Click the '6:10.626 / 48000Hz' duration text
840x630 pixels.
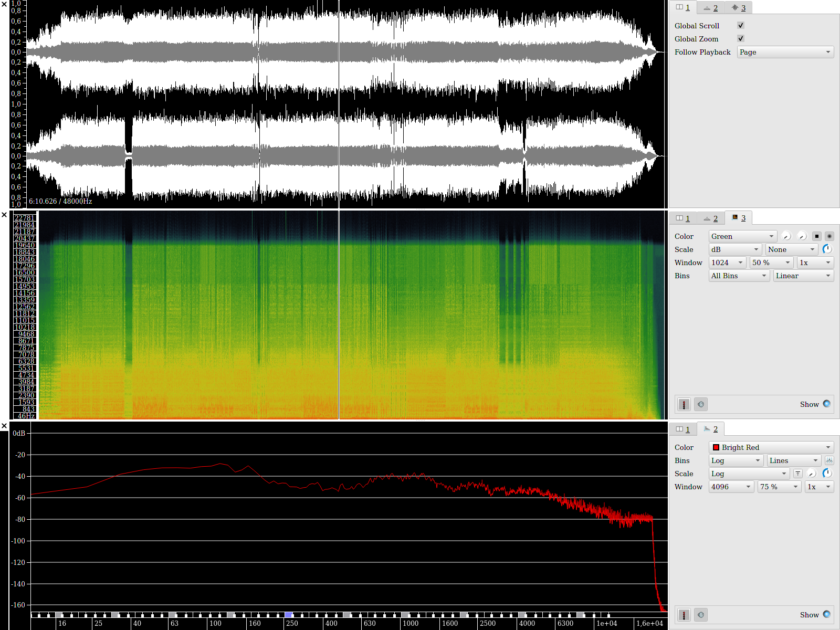tap(60, 202)
